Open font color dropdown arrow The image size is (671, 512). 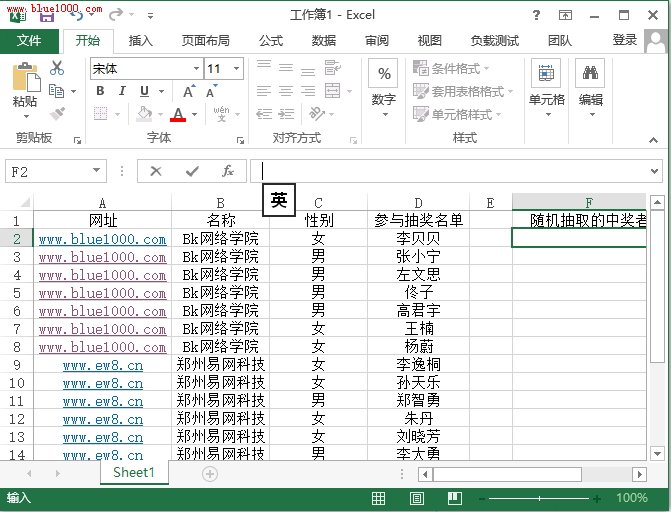[x=194, y=114]
